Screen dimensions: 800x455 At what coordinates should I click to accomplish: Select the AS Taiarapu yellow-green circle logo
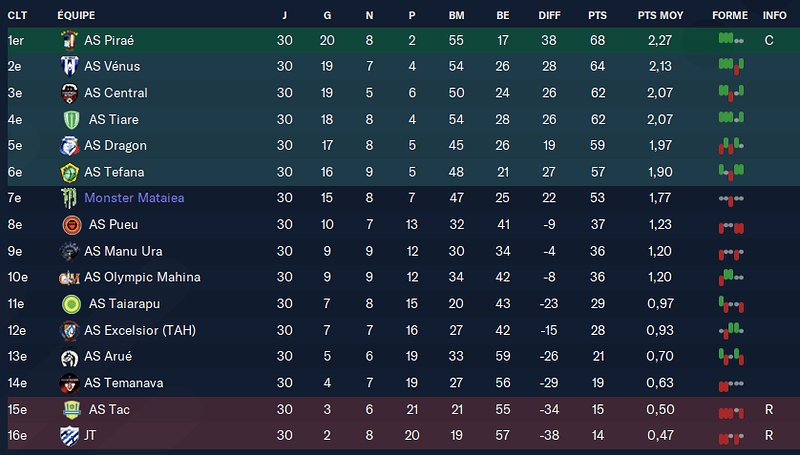(x=71, y=304)
